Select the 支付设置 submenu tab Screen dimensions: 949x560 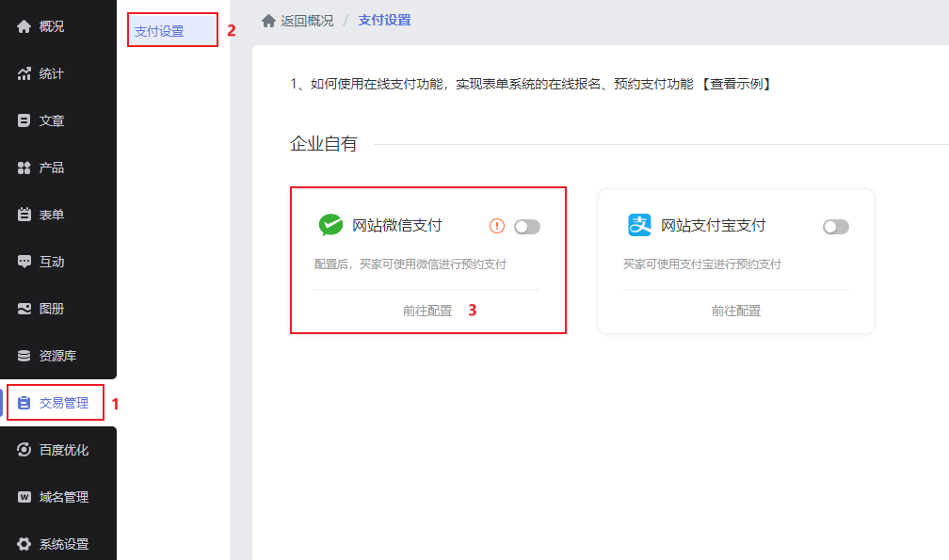(172, 30)
